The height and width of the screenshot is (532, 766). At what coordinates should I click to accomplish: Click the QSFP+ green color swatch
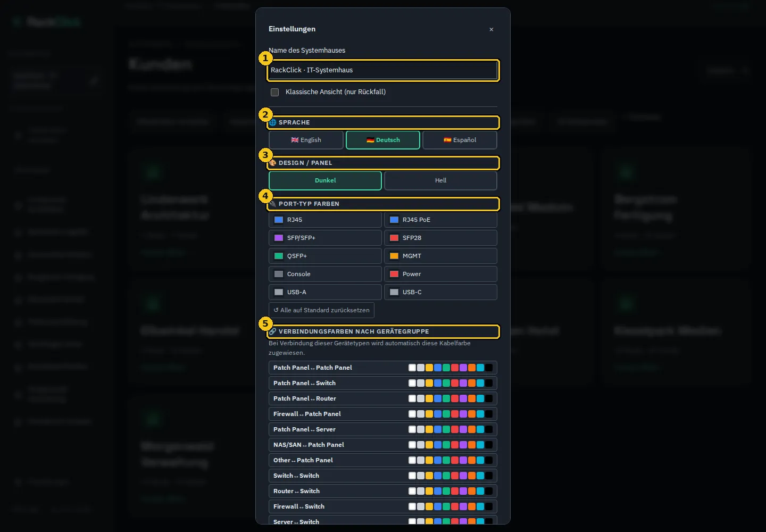click(x=279, y=256)
